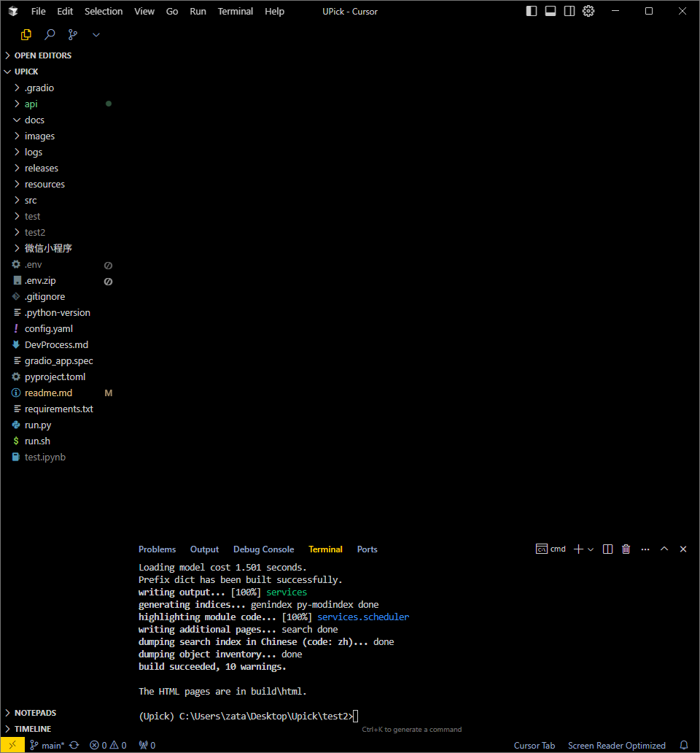Viewport: 700px width, 753px height.
Task: Expand the Open Editors section
Action: coord(58,55)
